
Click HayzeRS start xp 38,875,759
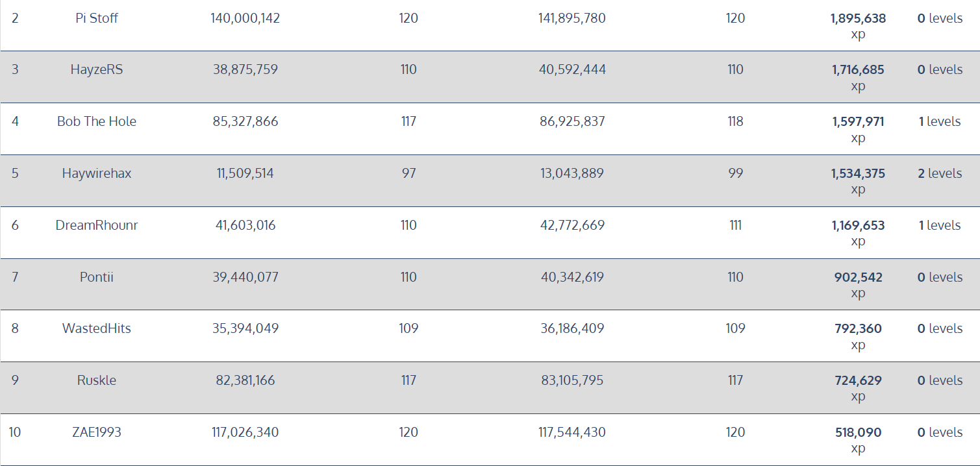(245, 69)
